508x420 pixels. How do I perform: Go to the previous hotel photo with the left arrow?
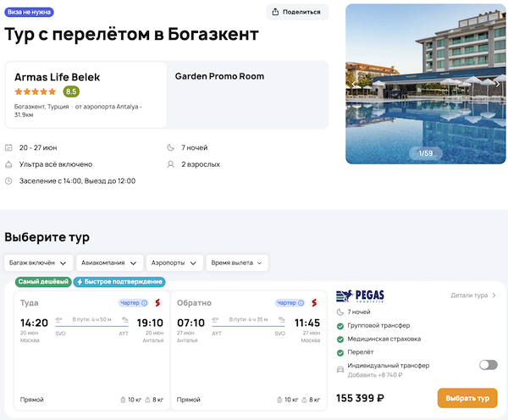pos(355,84)
